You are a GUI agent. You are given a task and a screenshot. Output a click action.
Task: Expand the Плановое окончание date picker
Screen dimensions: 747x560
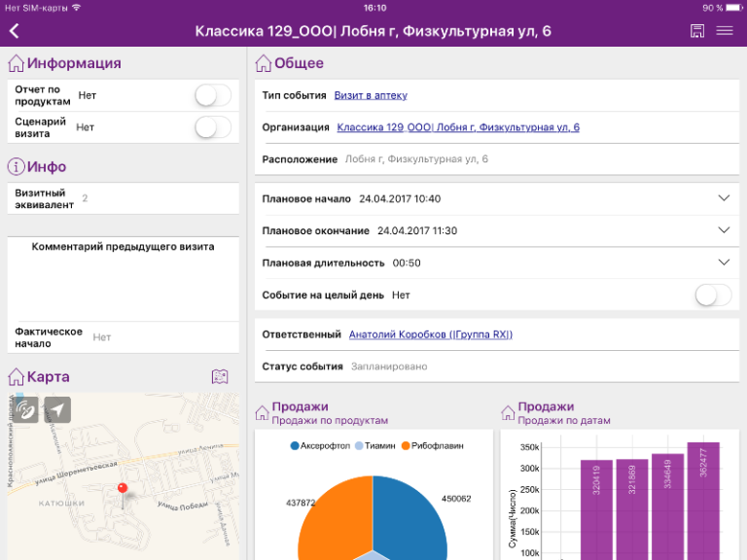click(x=724, y=230)
